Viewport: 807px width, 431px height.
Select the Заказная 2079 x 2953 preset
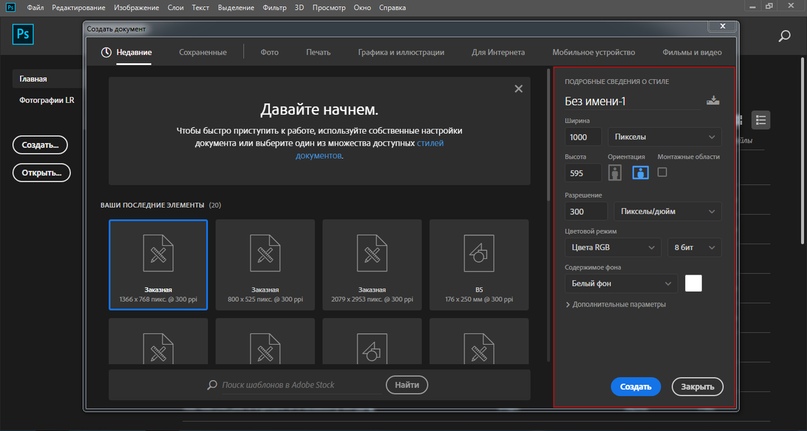[372, 265]
